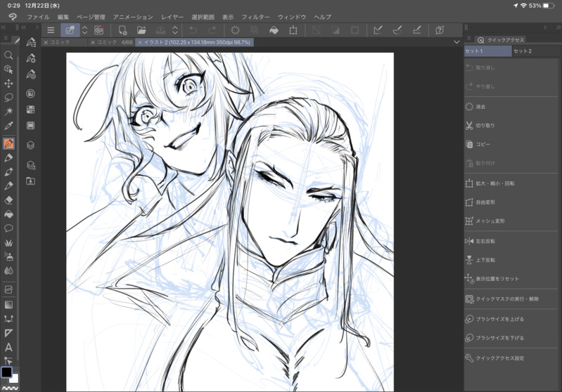Toggle snap to special ruler icon

coord(397,30)
